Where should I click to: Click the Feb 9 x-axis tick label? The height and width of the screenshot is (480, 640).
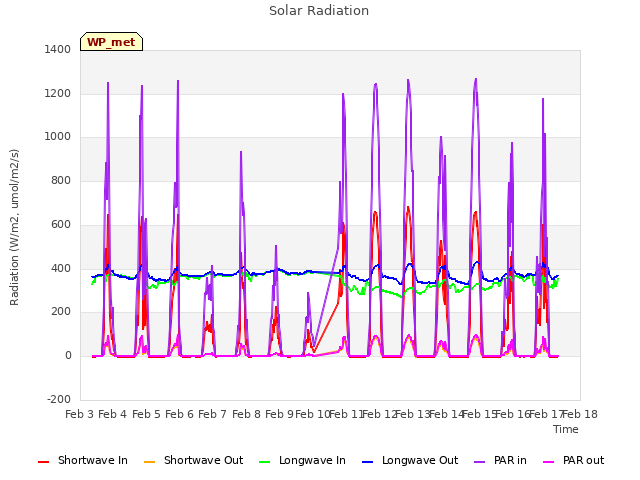coord(279,414)
